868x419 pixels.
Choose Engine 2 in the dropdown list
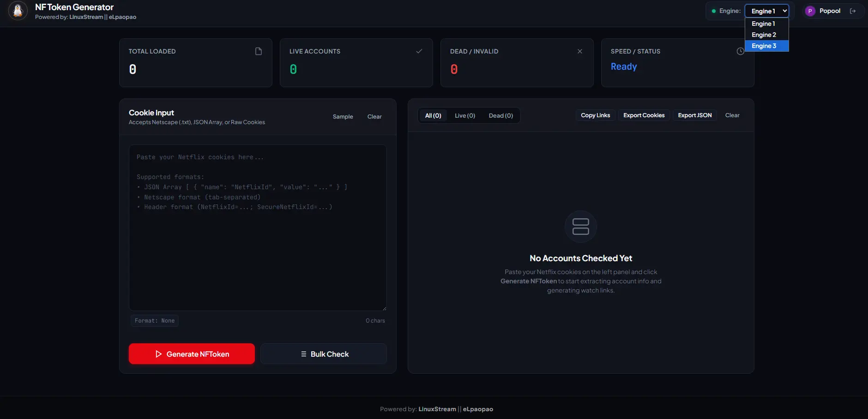pyautogui.click(x=767, y=35)
